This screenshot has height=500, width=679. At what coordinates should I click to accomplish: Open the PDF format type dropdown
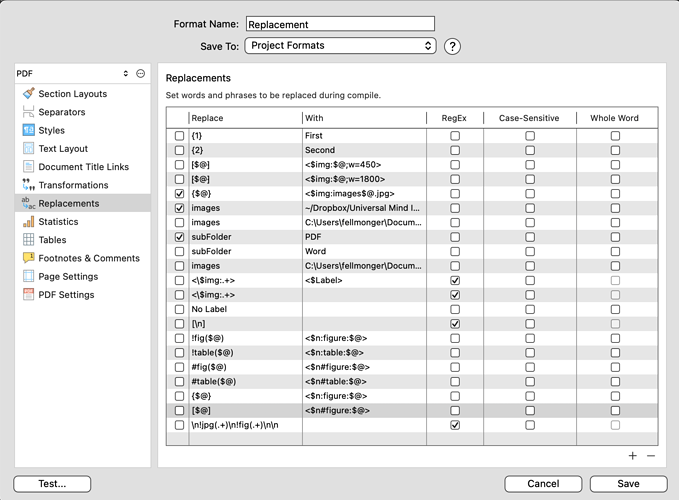(73, 74)
